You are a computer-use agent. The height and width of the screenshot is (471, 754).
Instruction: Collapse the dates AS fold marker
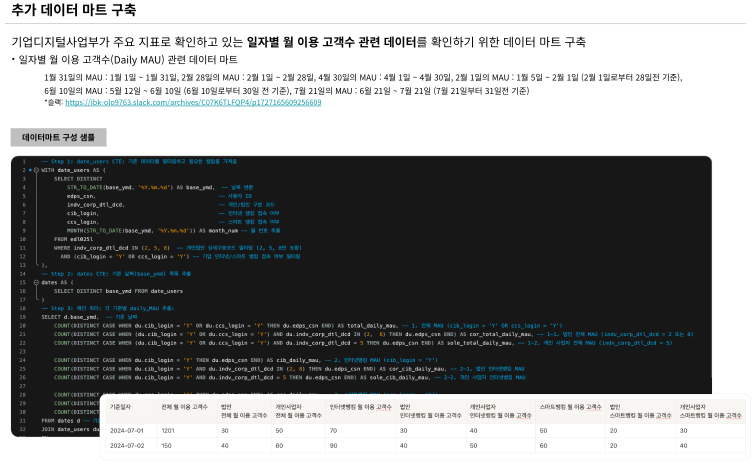[x=36, y=282]
